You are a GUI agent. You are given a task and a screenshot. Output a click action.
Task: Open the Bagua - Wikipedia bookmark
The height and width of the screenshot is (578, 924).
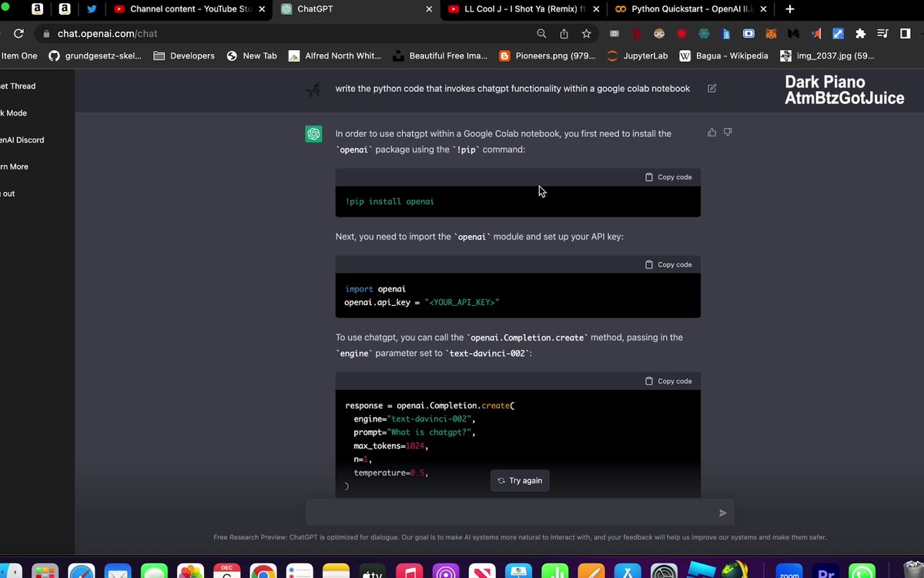[724, 55]
